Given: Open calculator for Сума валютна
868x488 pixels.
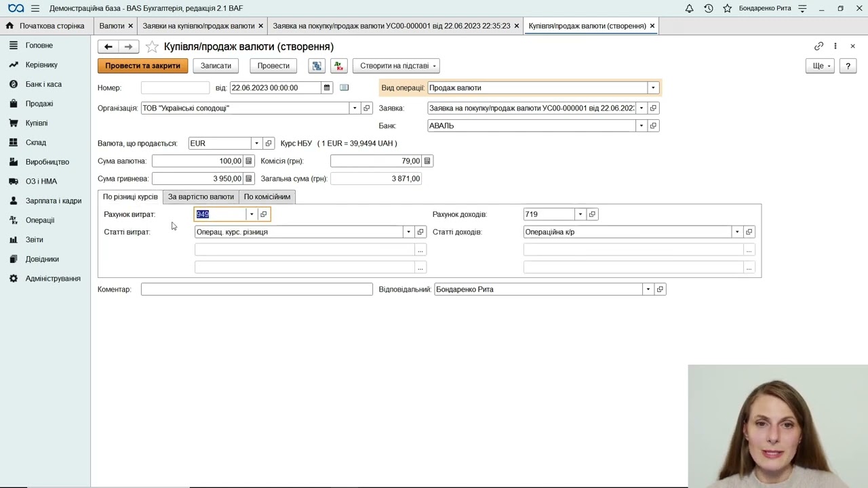Looking at the screenshot, I should (249, 161).
